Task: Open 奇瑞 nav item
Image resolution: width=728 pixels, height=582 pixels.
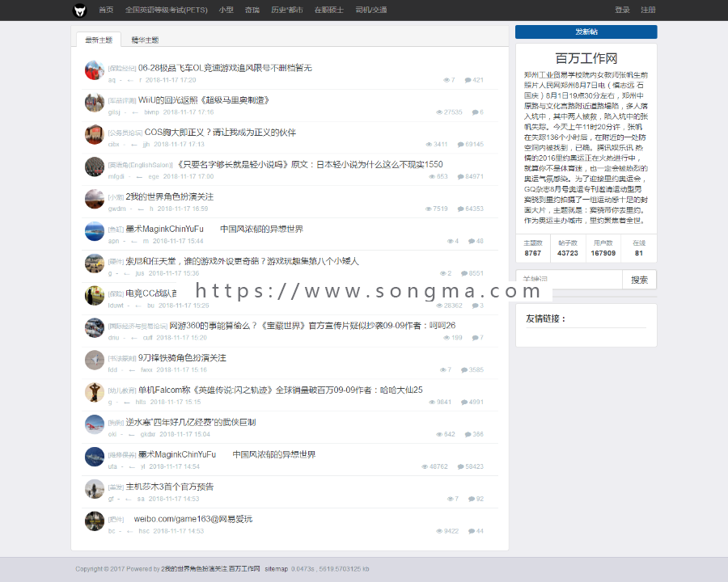Action: coord(252,10)
